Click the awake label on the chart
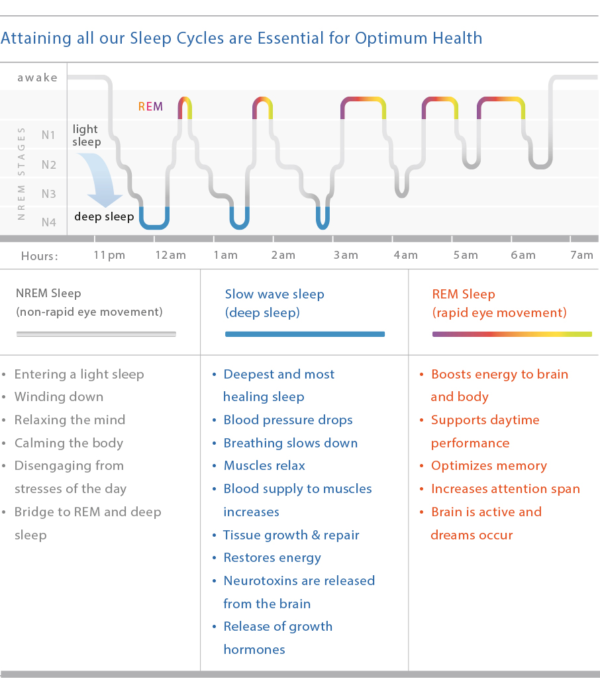 tap(36, 77)
